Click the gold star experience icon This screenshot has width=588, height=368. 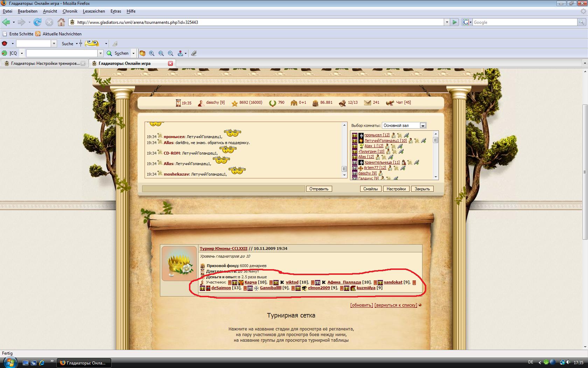[234, 103]
